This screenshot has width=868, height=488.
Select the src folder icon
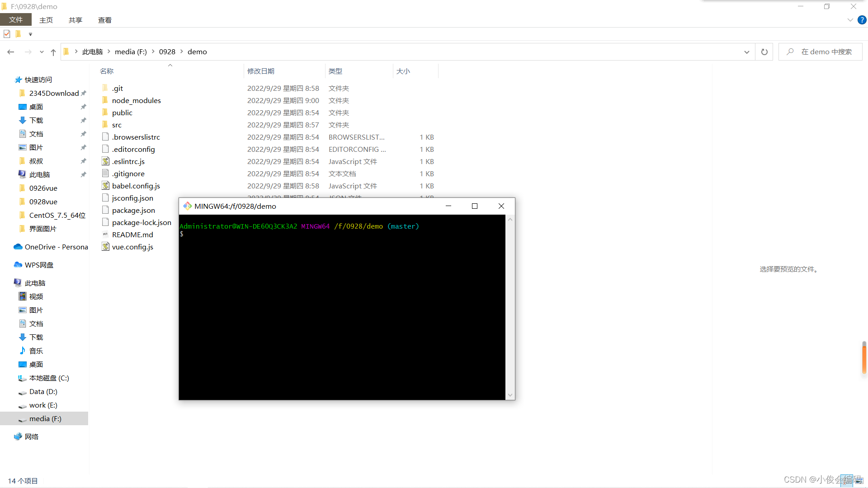point(105,125)
